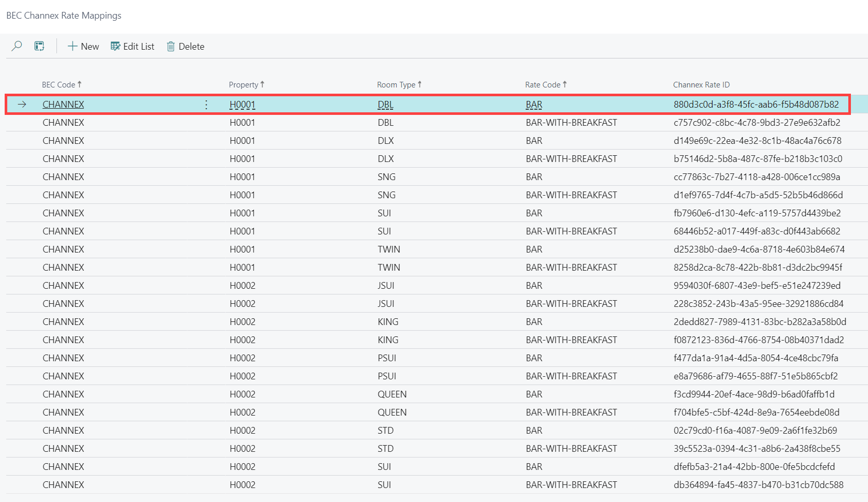Click the New plus icon

pyautogui.click(x=73, y=46)
